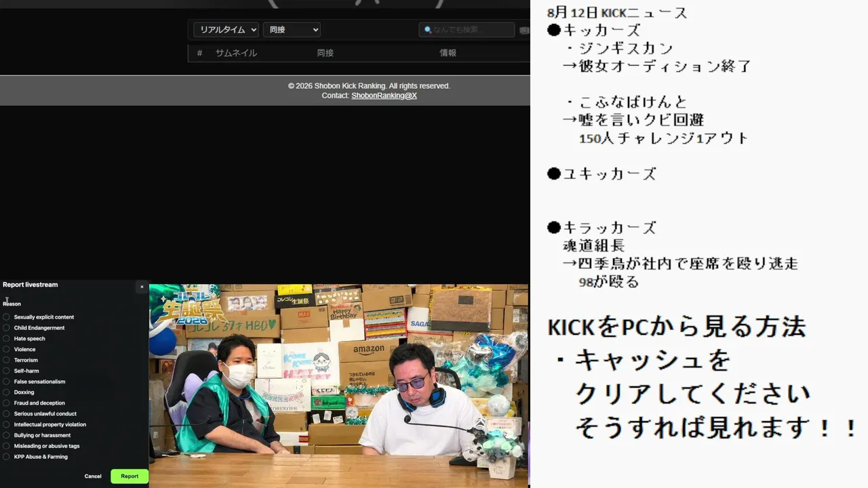The width and height of the screenshot is (868, 488).
Task: Pick Doxxing as the report reason
Action: point(6,392)
